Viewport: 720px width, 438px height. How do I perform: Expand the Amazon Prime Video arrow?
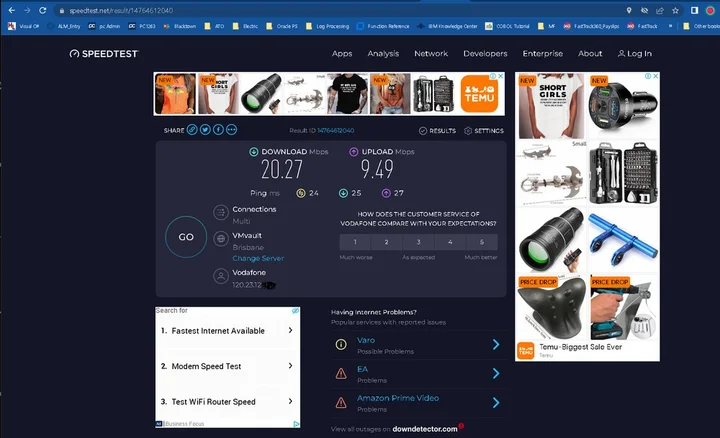(495, 403)
